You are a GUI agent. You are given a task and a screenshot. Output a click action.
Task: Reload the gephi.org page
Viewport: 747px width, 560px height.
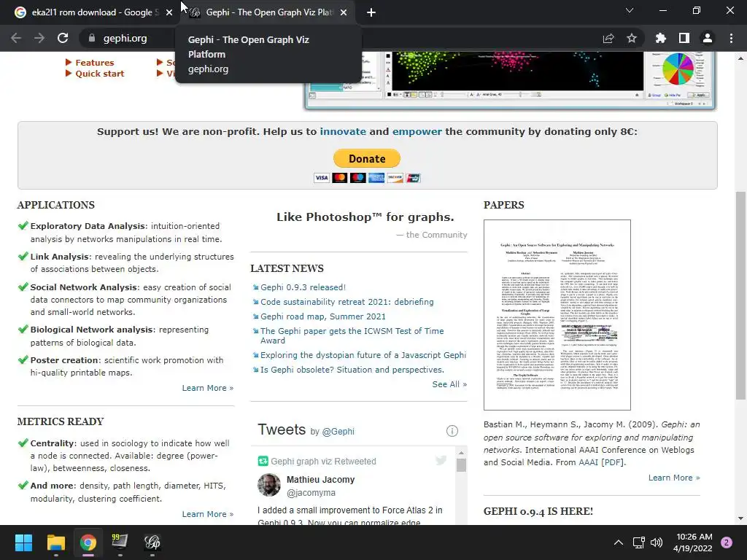pyautogui.click(x=63, y=38)
